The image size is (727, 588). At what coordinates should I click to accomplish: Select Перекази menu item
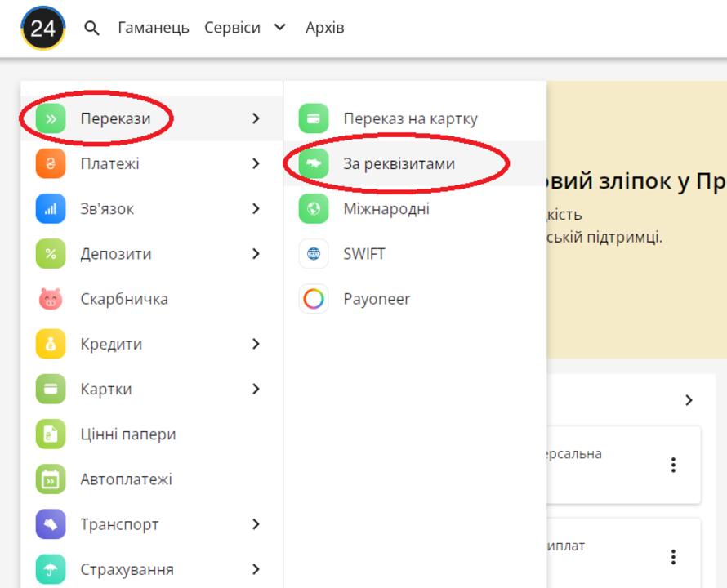pyautogui.click(x=152, y=118)
